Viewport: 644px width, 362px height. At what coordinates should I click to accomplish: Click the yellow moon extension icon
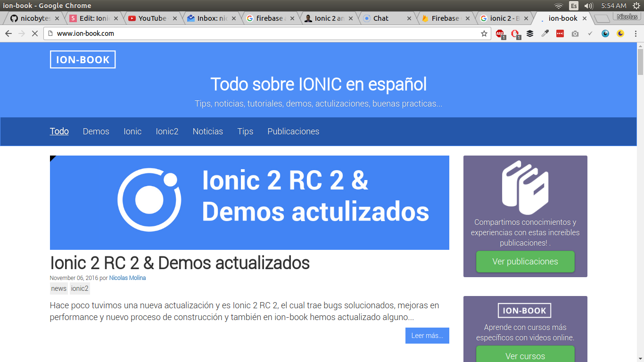[620, 33]
